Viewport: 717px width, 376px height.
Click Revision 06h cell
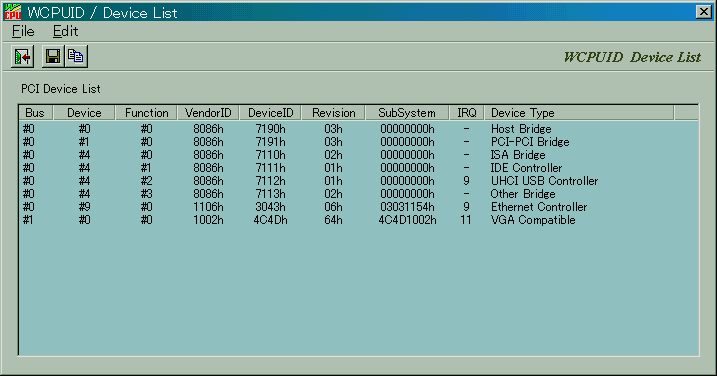pos(333,207)
